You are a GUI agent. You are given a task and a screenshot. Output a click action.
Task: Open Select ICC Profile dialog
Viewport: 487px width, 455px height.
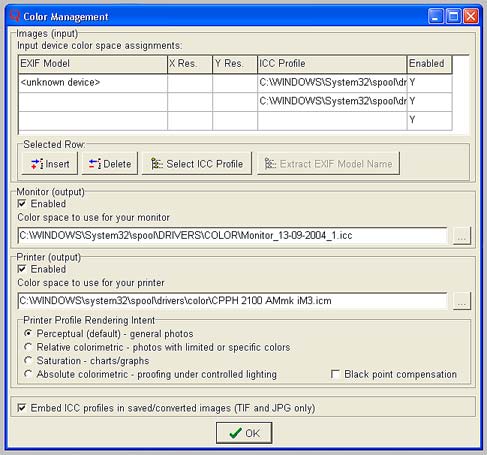pyautogui.click(x=197, y=163)
